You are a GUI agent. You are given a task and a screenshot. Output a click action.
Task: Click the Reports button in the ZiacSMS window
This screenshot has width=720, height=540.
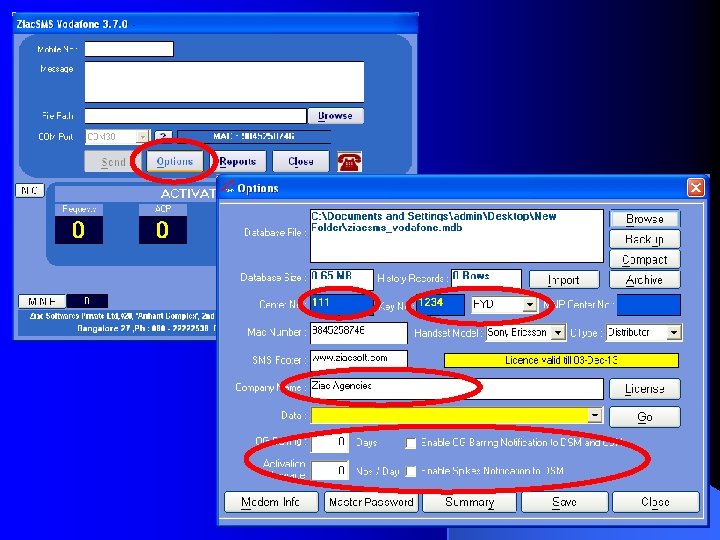238,162
